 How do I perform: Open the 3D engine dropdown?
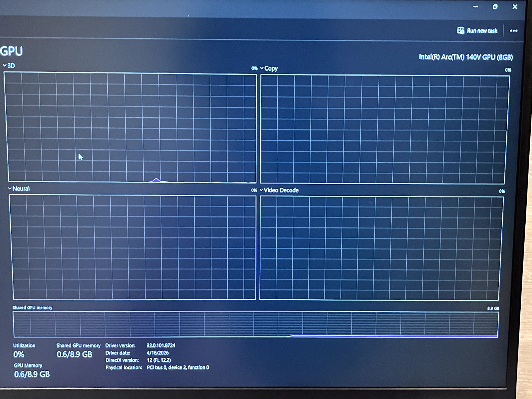pos(9,66)
